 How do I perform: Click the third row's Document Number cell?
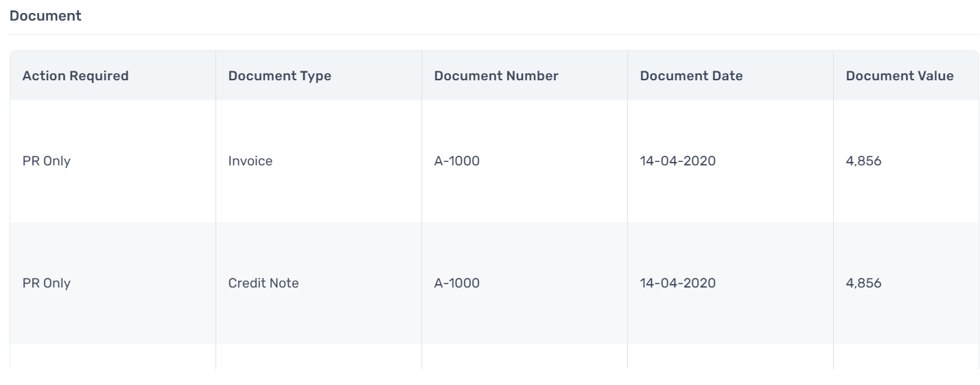tap(524, 357)
